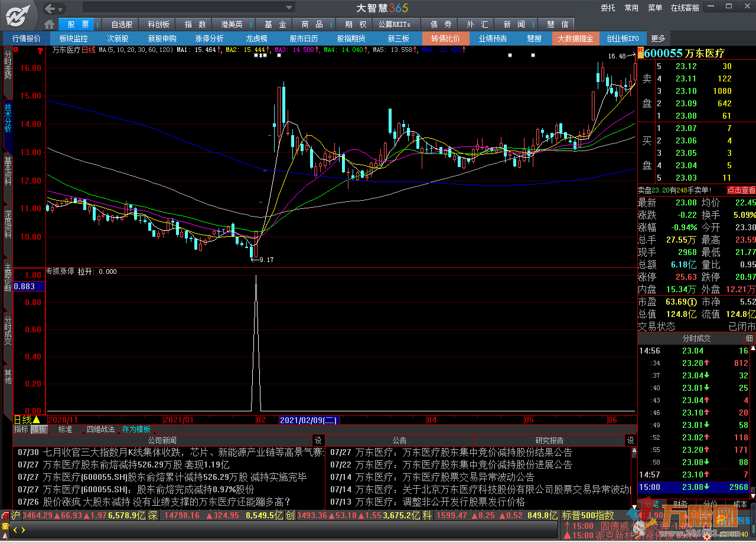Select the 模板 toggle below chart
The image size is (756, 543).
(x=39, y=430)
